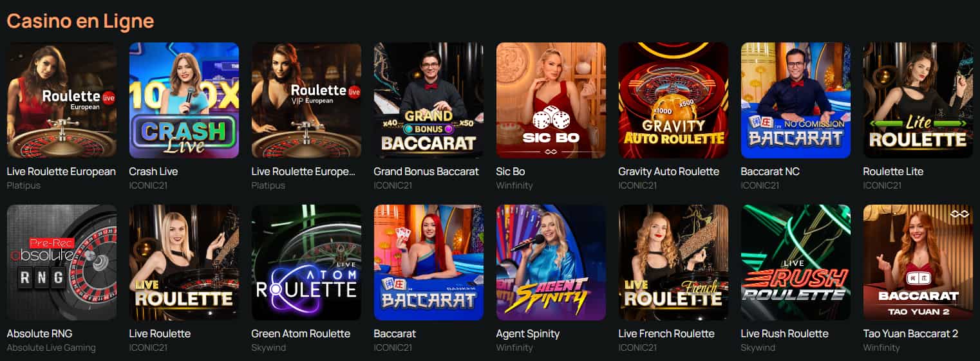Click the Live Roulette European title text
Screen dimensions: 980x361
(x=61, y=171)
